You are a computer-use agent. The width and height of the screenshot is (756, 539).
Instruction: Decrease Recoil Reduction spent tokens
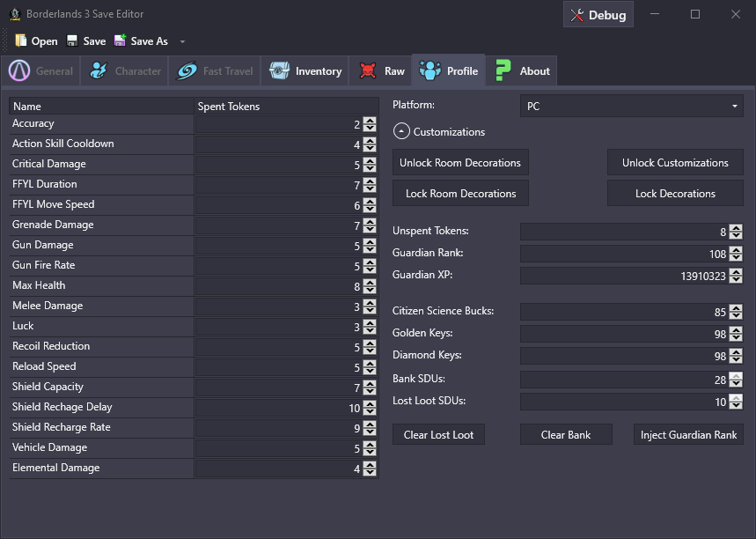click(370, 351)
